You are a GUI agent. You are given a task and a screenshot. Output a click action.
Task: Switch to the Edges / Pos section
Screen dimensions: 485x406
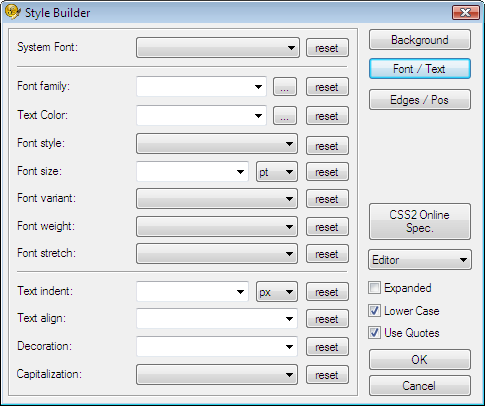tap(420, 99)
